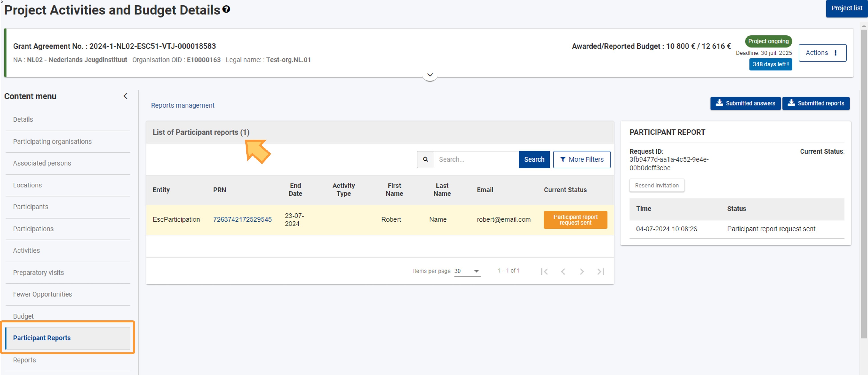Open More Filters options
The height and width of the screenshot is (375, 868).
[x=581, y=159]
